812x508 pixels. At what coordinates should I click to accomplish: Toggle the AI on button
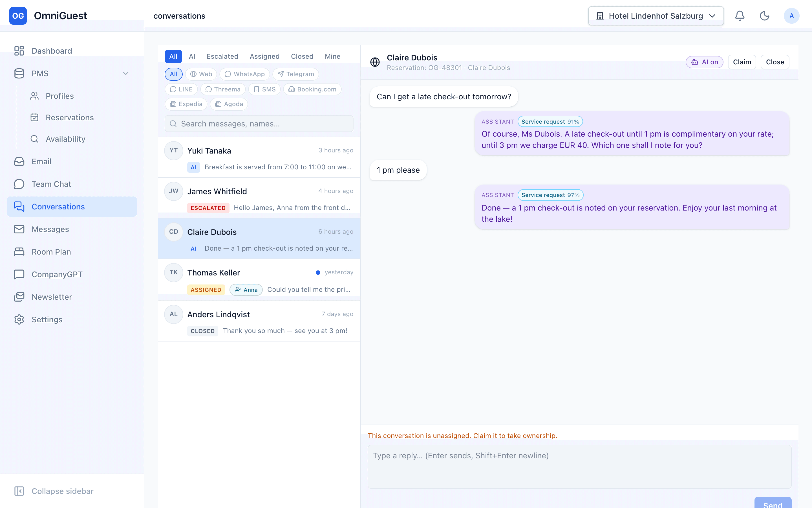[704, 62]
